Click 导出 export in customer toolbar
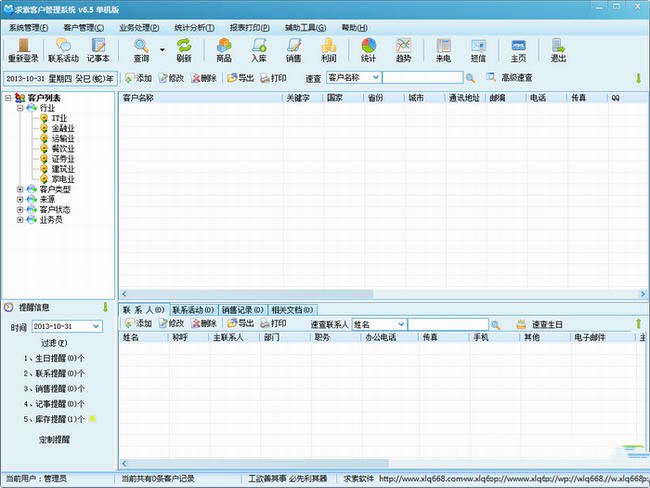650x488 pixels. 240,78
